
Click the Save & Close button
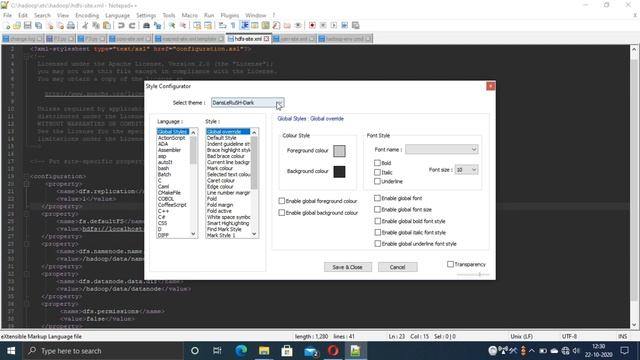point(347,267)
